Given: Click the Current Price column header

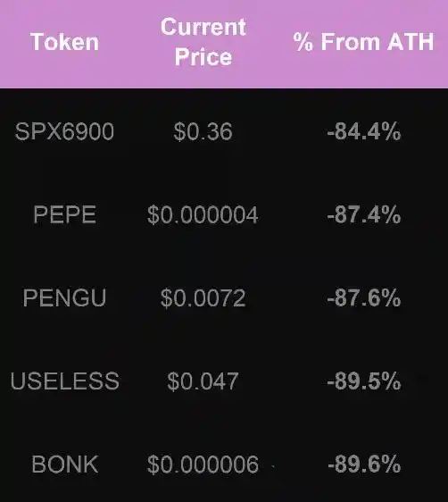Looking at the screenshot, I should [203, 42].
